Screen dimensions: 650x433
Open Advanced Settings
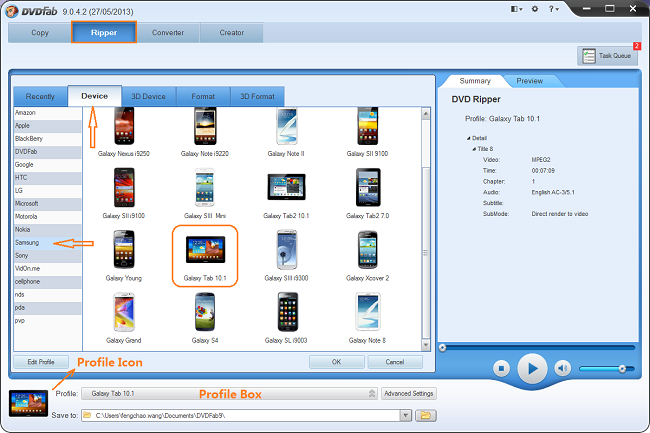tap(409, 393)
